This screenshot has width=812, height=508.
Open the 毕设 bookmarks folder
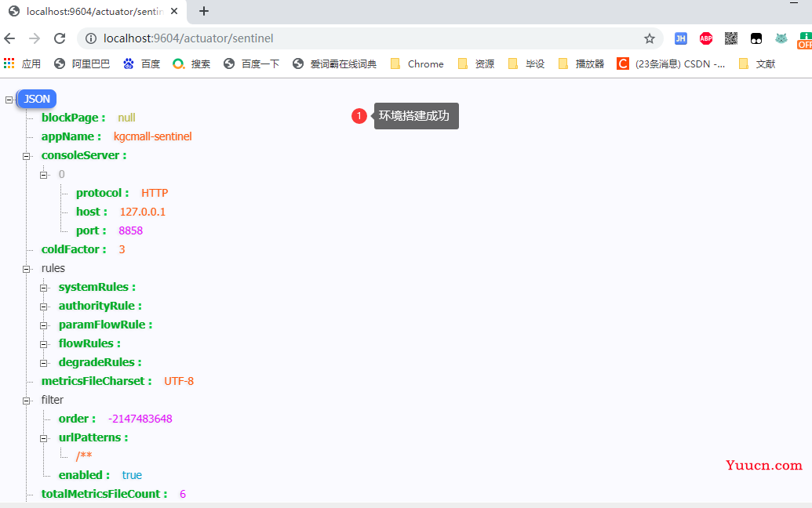click(x=526, y=63)
